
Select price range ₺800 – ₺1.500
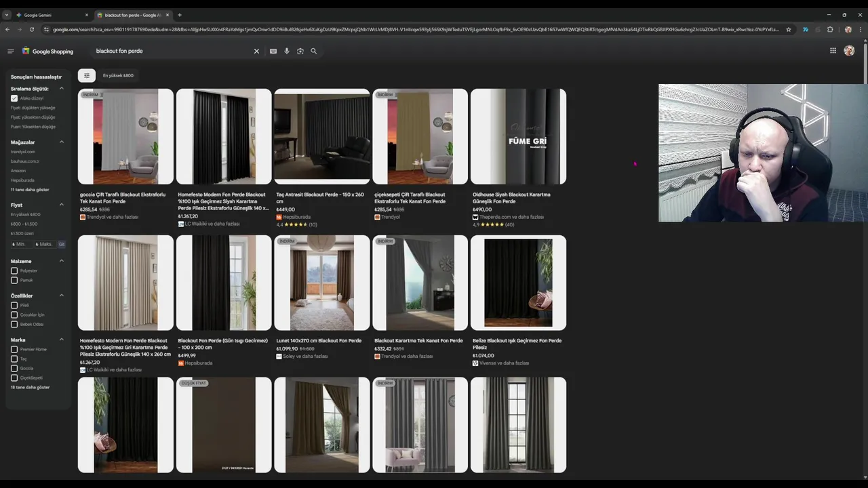[x=24, y=224]
